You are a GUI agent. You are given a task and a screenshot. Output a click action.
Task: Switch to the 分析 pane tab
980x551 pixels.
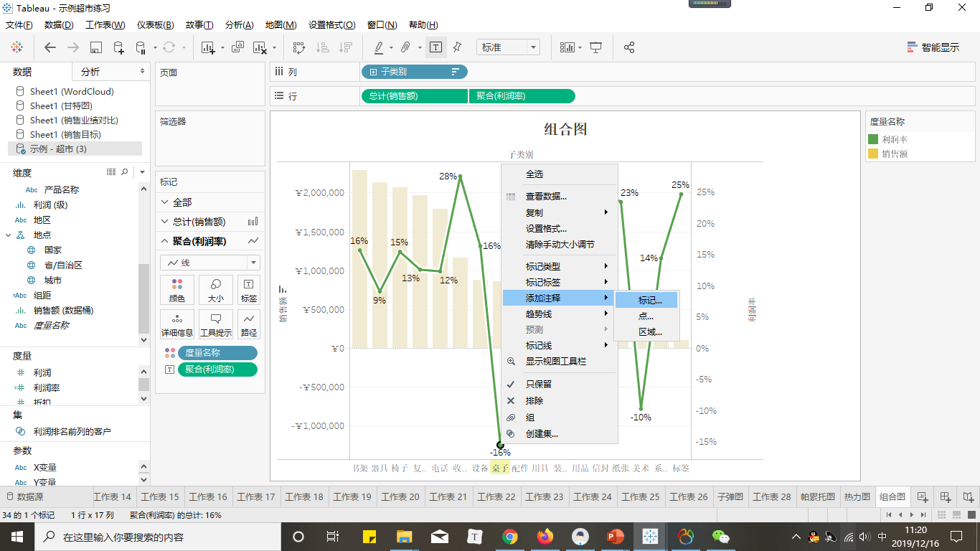(90, 72)
